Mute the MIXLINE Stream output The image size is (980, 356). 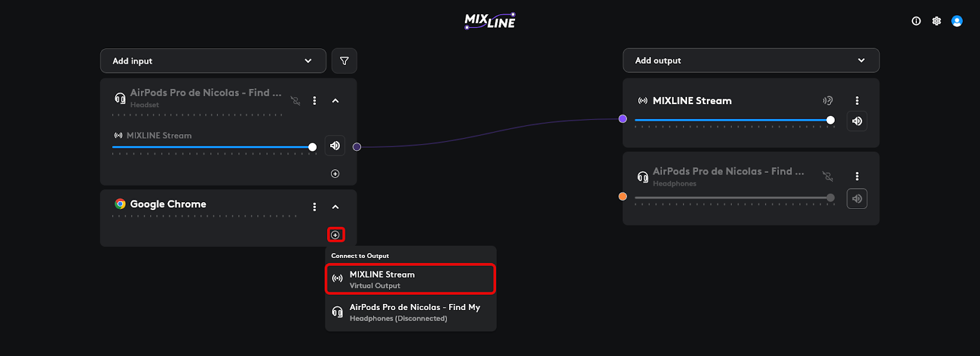coord(857,121)
